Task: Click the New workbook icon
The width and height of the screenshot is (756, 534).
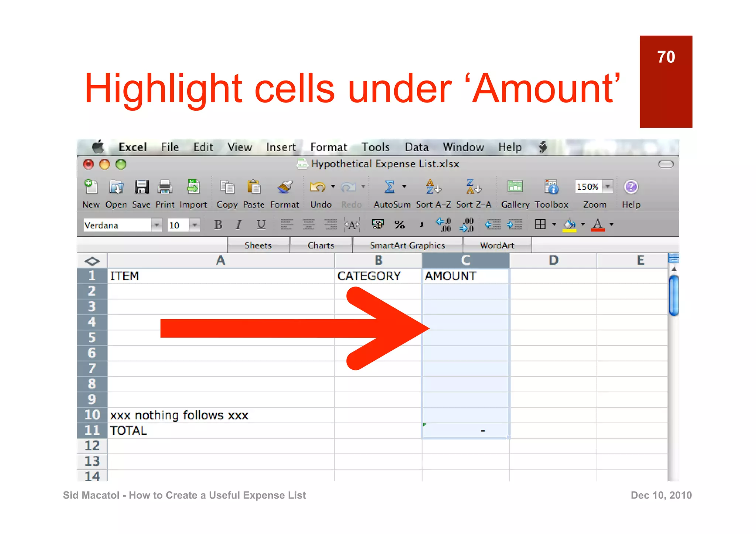Action: [x=91, y=187]
